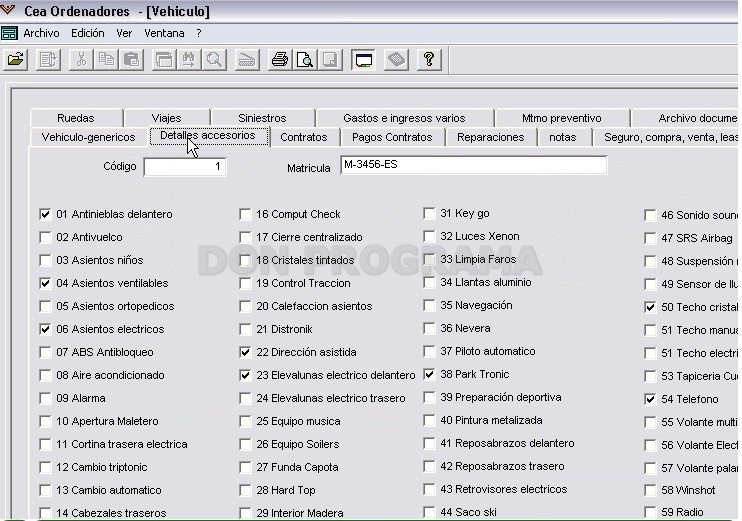Switch to the Contratos tab
Image resolution: width=742 pixels, height=521 pixels.
point(304,137)
